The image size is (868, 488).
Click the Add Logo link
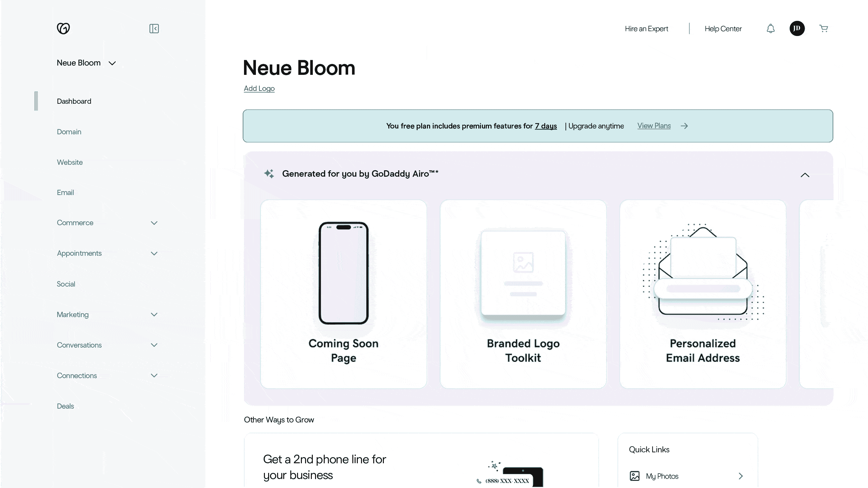[x=259, y=88]
